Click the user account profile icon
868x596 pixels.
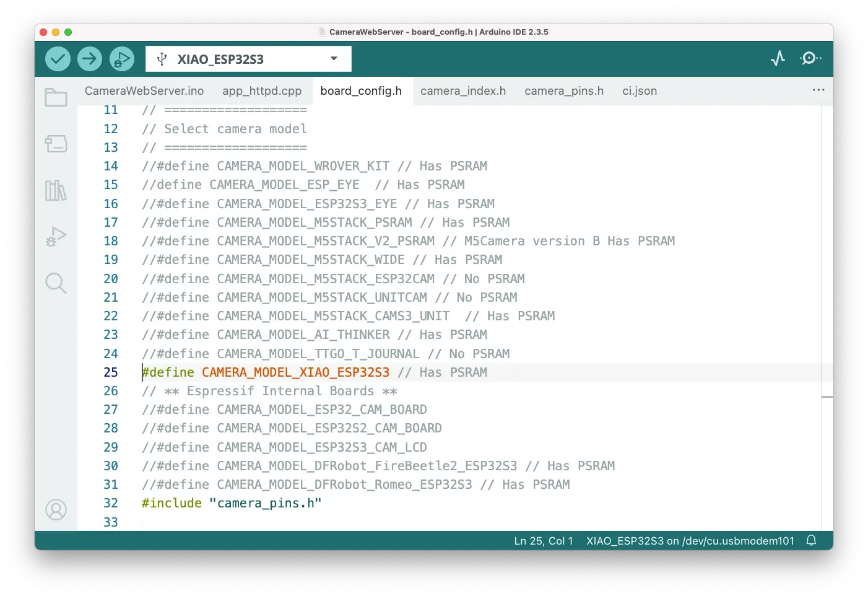[56, 510]
